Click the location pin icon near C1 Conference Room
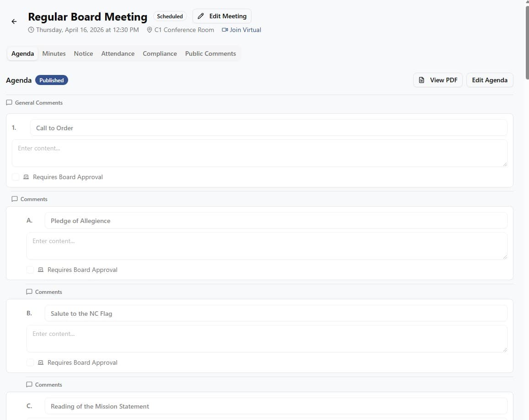 [150, 30]
